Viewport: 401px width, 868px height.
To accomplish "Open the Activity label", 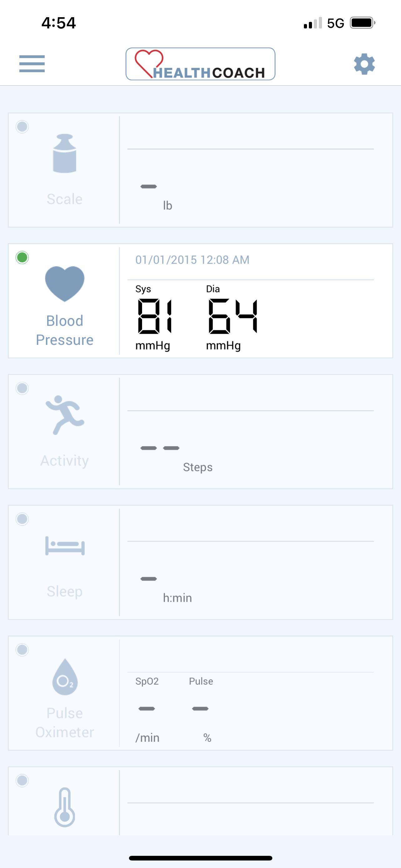I will (x=65, y=461).
